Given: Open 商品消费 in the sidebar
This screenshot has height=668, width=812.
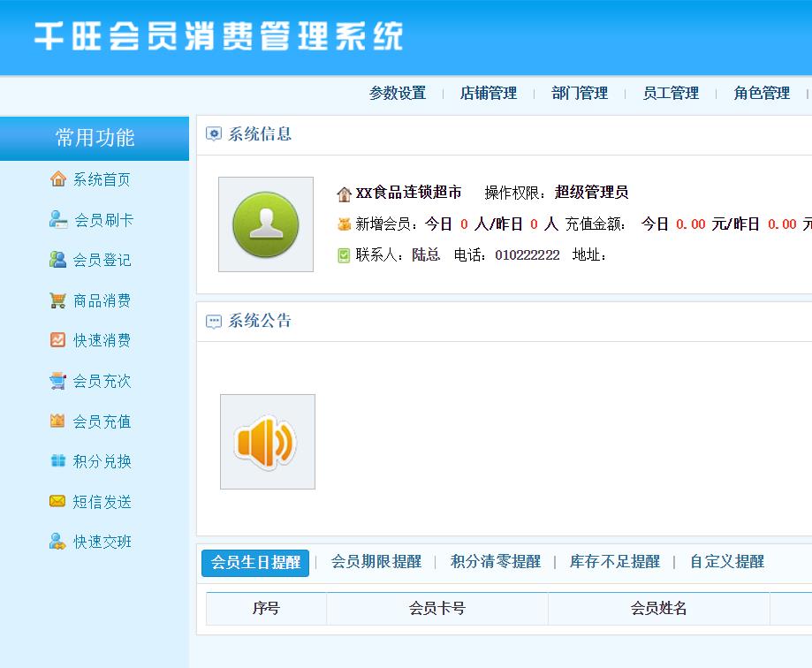Looking at the screenshot, I should click(102, 300).
